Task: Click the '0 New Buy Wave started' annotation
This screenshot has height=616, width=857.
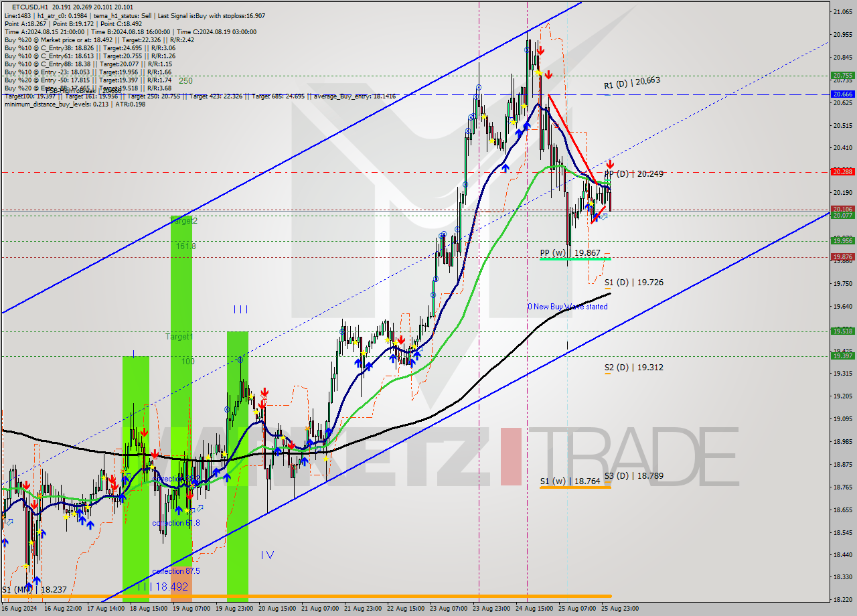Action: (567, 307)
